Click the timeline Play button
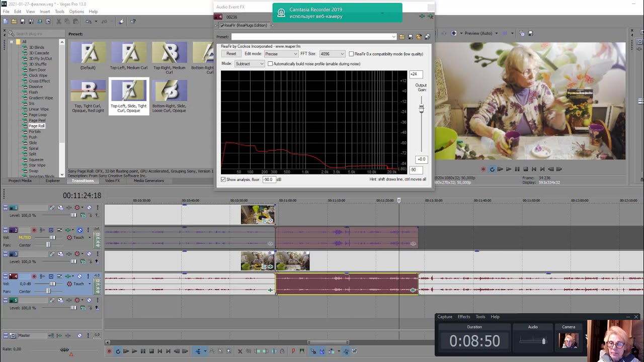This screenshot has width=644, height=362. [134, 351]
